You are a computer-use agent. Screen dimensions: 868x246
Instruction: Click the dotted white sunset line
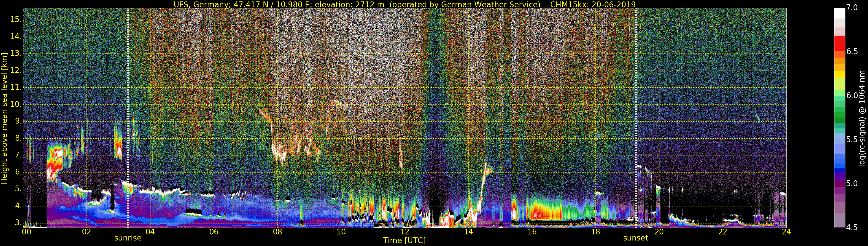(x=636, y=118)
